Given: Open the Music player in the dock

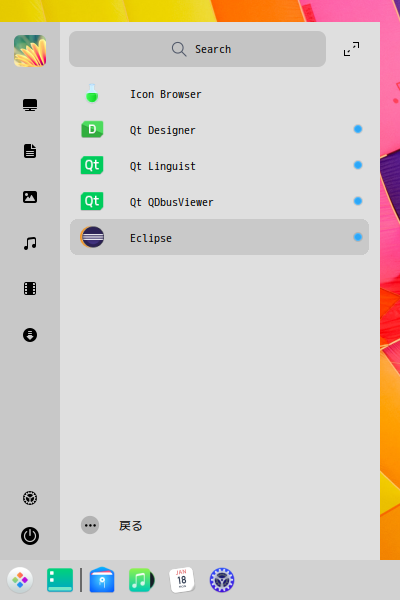Looking at the screenshot, I should pos(142,580).
